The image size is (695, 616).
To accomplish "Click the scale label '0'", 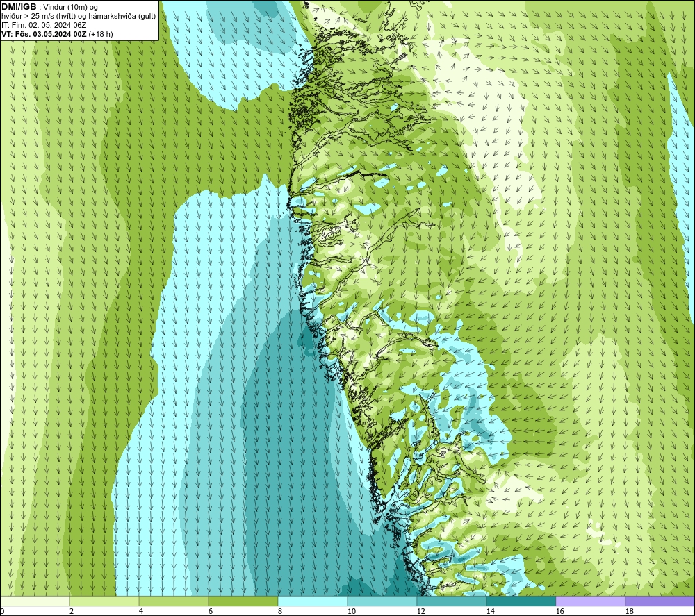I will pyautogui.click(x=3, y=612).
